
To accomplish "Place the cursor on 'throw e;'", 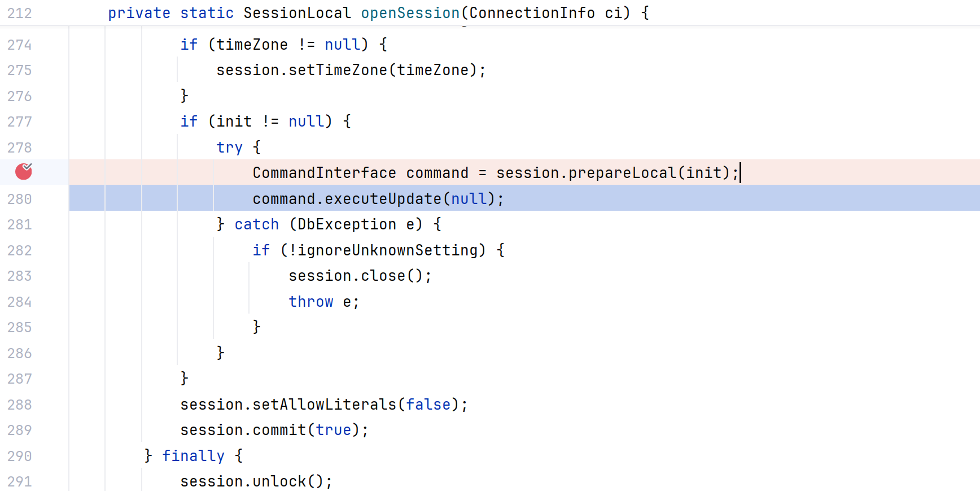I will pos(324,302).
